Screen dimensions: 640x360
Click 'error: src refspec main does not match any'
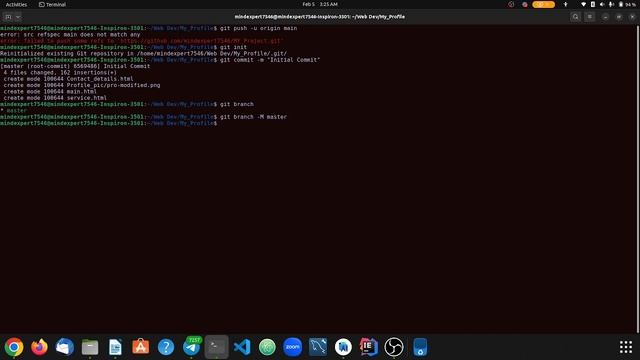tap(70, 35)
